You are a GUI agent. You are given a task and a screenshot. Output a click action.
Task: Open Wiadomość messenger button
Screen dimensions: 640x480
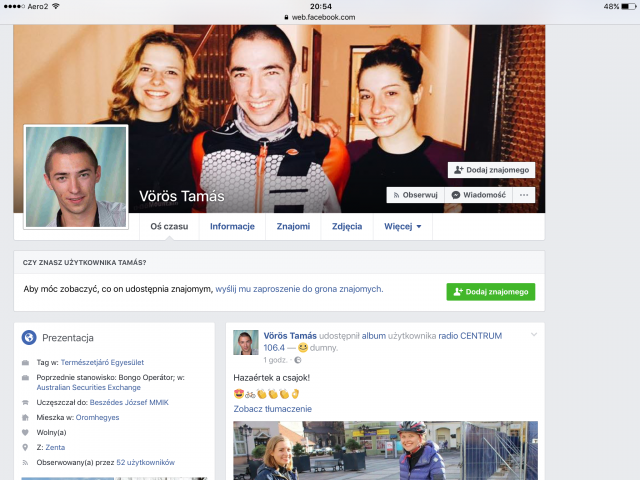pyautogui.click(x=478, y=195)
